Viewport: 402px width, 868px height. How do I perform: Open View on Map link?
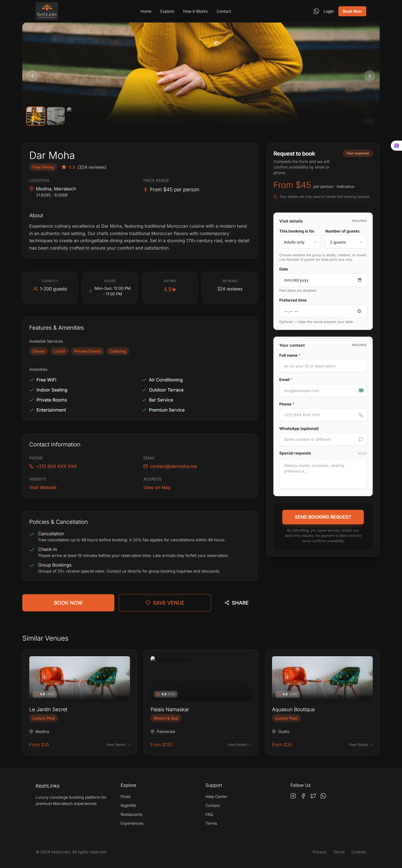[157, 487]
